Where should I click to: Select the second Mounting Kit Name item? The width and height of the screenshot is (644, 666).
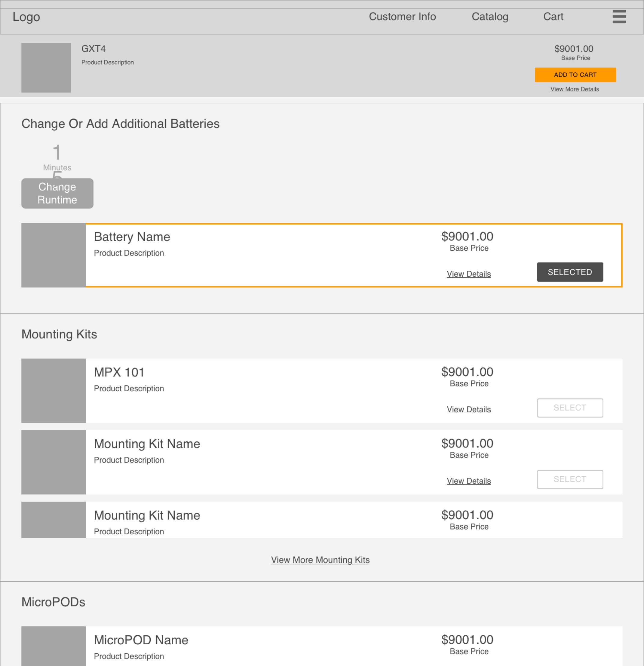click(x=569, y=479)
